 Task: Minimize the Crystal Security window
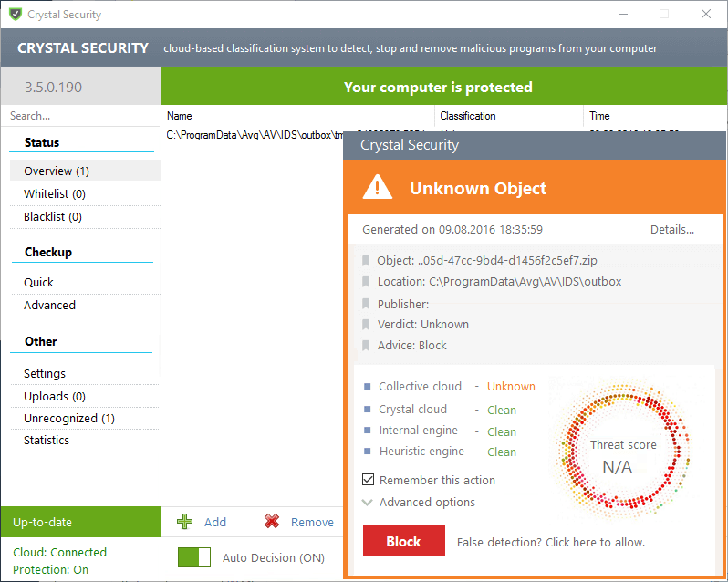623,14
